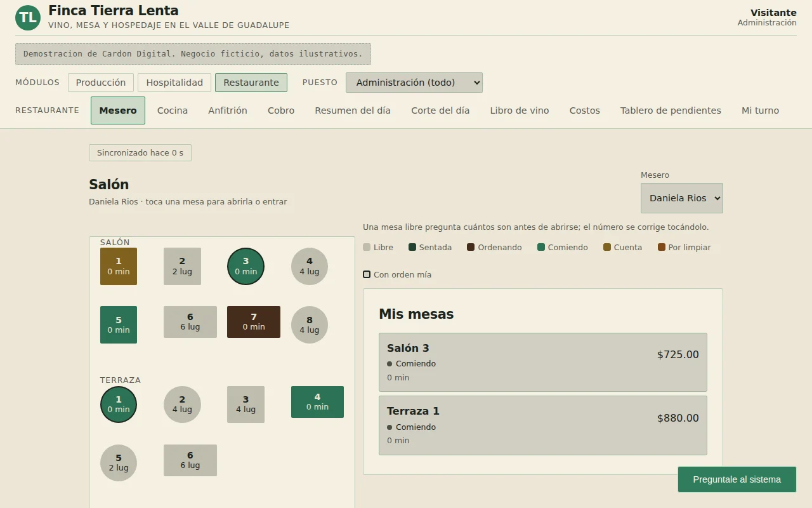This screenshot has width=812, height=508.
Task: Open the Anfitrión tab
Action: [x=228, y=110]
